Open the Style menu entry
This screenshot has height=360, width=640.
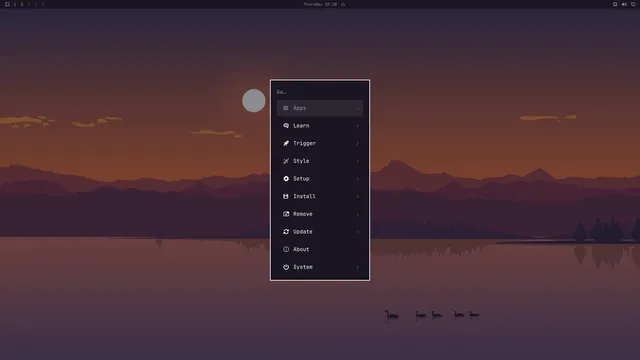[x=320, y=161]
